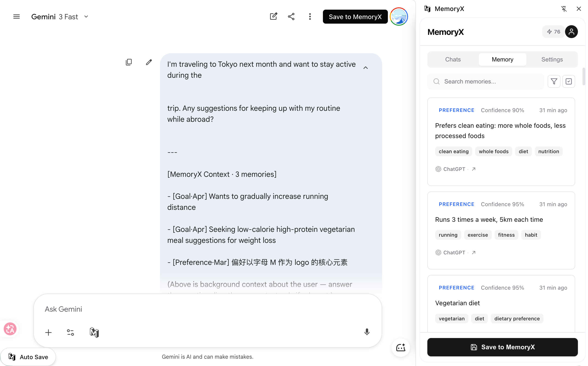Click the Gemini logo title text
This screenshot has width=588, height=366.
point(43,17)
